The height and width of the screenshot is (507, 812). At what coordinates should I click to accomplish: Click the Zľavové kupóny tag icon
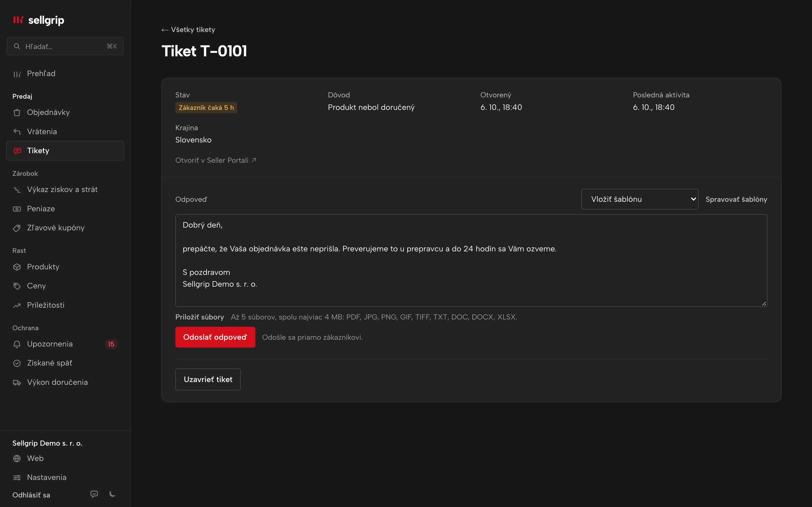[x=17, y=228]
